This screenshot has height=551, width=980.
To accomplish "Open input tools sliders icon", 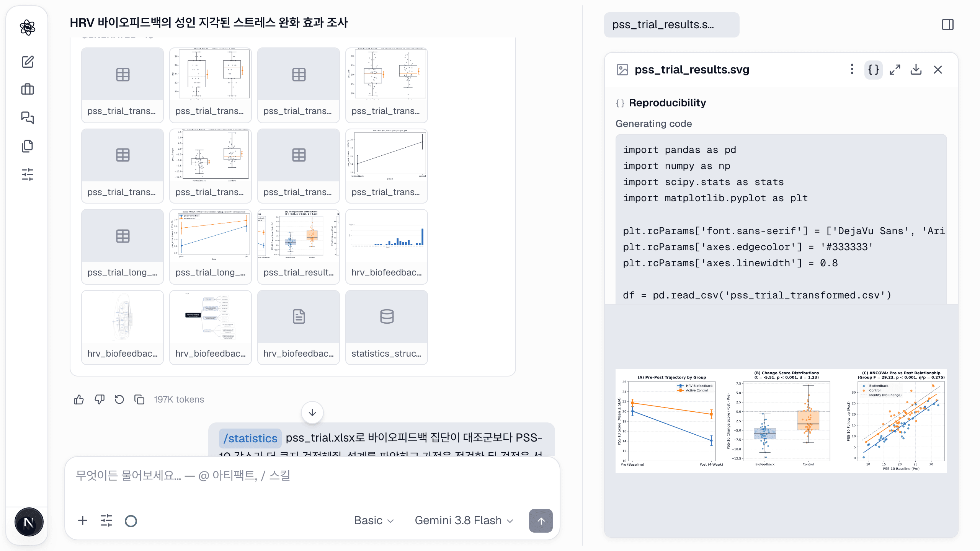I will [x=106, y=521].
